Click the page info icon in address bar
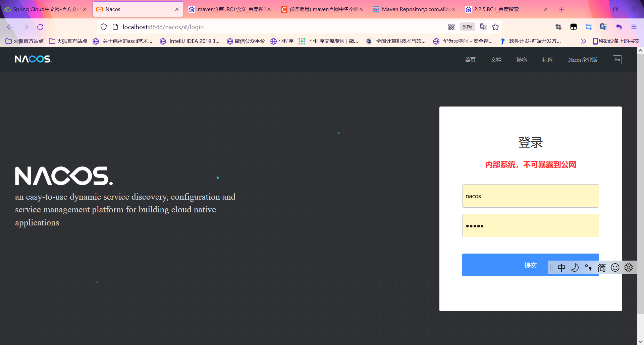644x345 pixels. (115, 27)
